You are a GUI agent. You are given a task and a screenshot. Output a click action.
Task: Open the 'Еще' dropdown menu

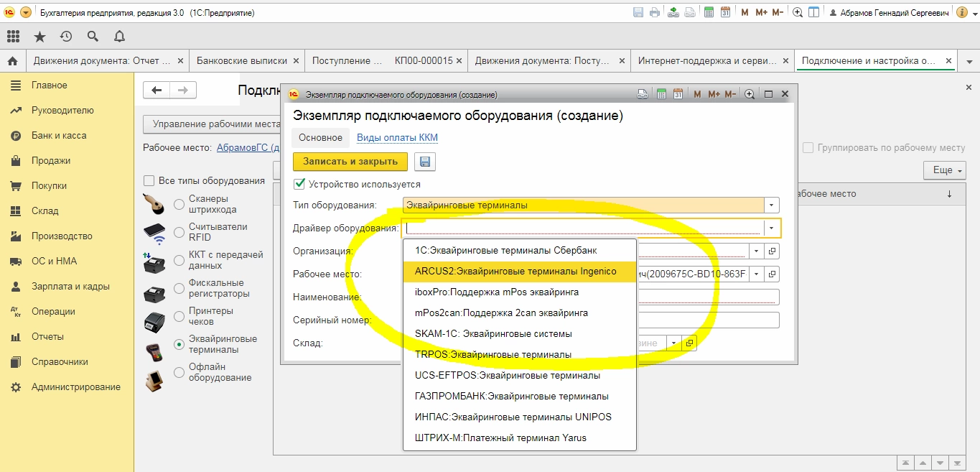943,170
